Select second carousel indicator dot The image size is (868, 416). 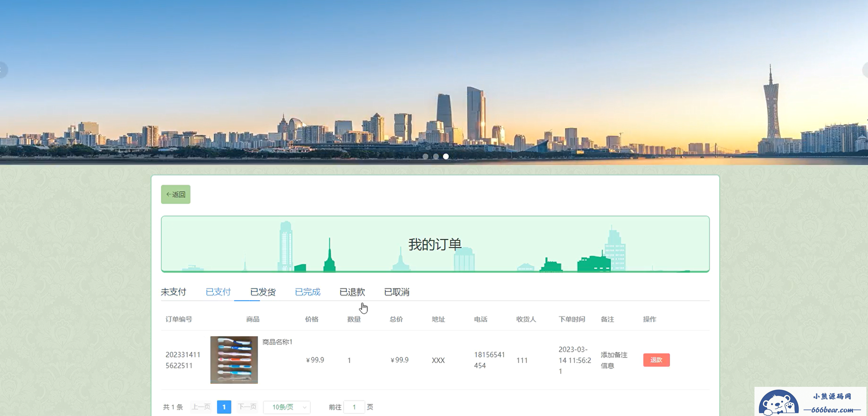pos(436,156)
